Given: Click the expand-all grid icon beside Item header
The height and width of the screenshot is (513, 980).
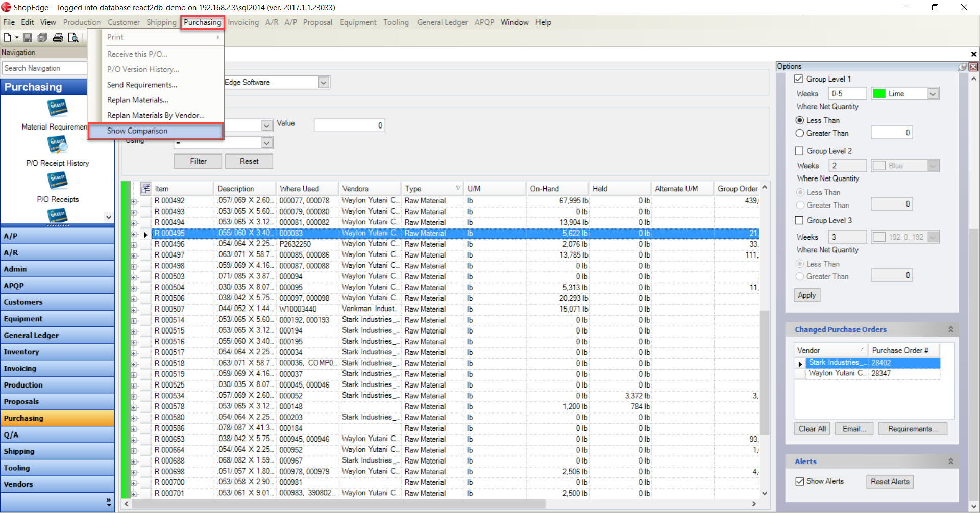Looking at the screenshot, I should click(146, 189).
